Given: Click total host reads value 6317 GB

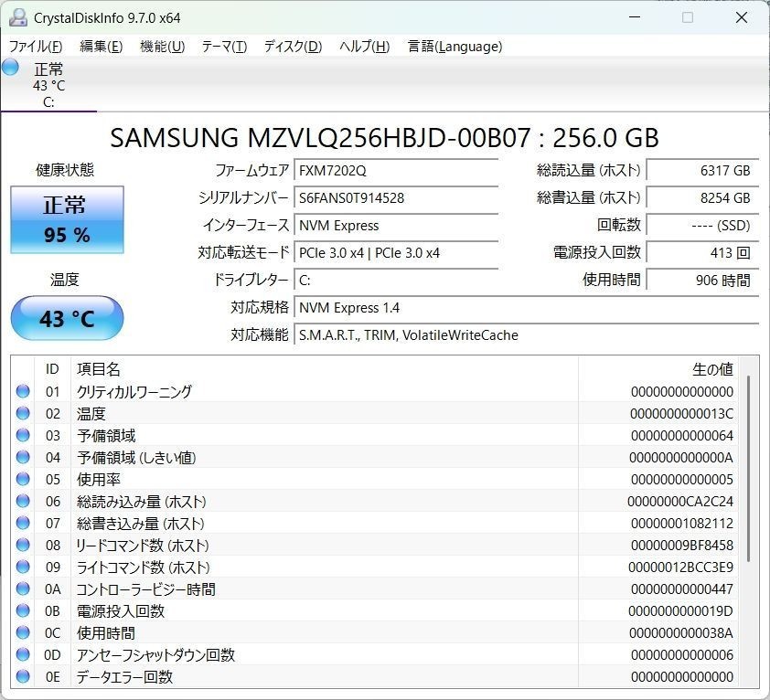Looking at the screenshot, I should click(x=702, y=170).
